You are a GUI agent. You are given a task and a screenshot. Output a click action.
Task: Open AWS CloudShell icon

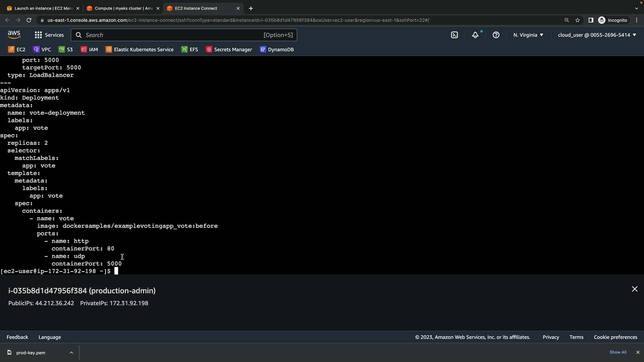tap(454, 35)
